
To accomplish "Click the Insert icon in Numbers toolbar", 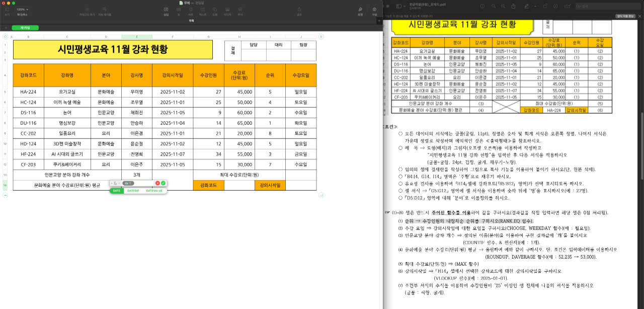I will tap(166, 10).
